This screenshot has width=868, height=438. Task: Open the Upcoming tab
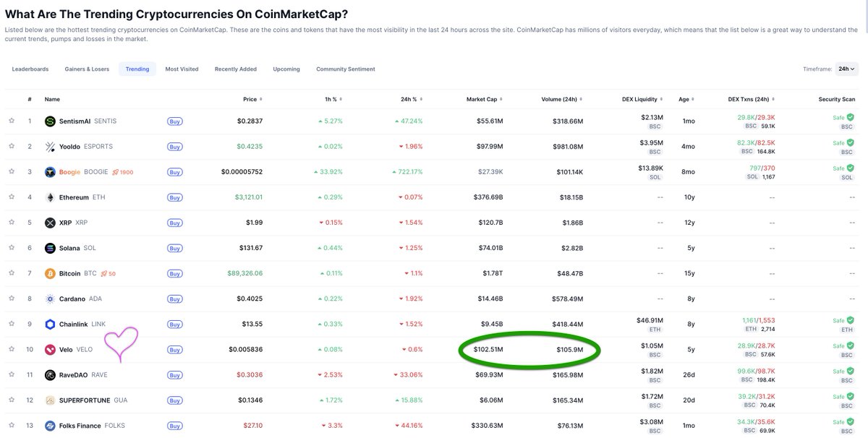click(286, 69)
